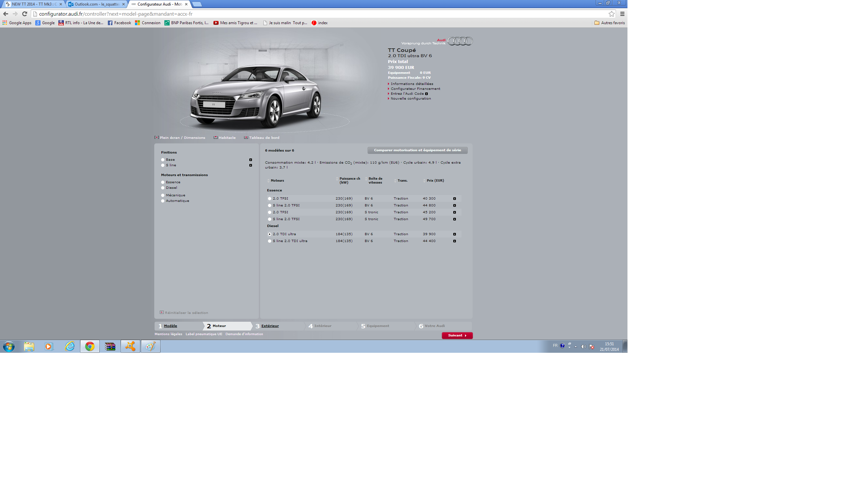Open info icon for 2.0 TDI ultra row

pyautogui.click(x=454, y=234)
